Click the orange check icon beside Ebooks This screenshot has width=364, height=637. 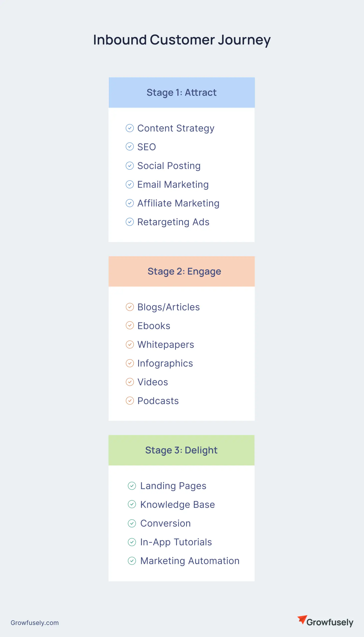129,326
